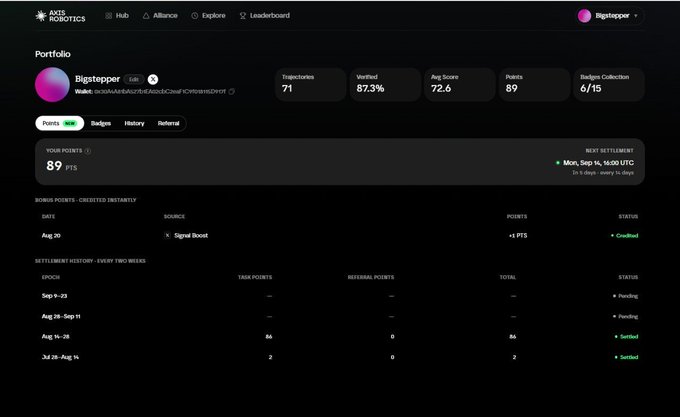This screenshot has height=417, width=680.
Task: Open the Bigstepper account dropdown
Action: [609, 16]
